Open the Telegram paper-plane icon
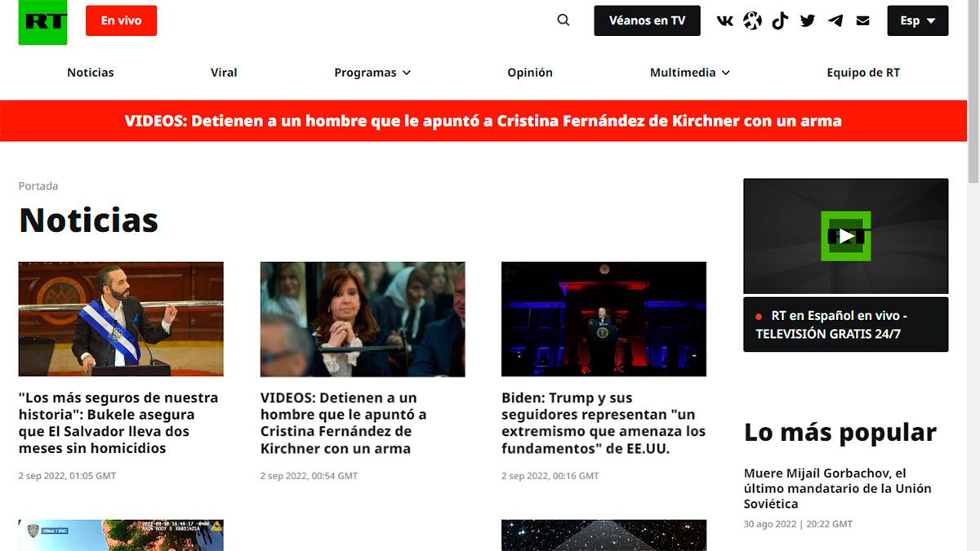Viewport: 980px width, 551px height. coord(835,21)
